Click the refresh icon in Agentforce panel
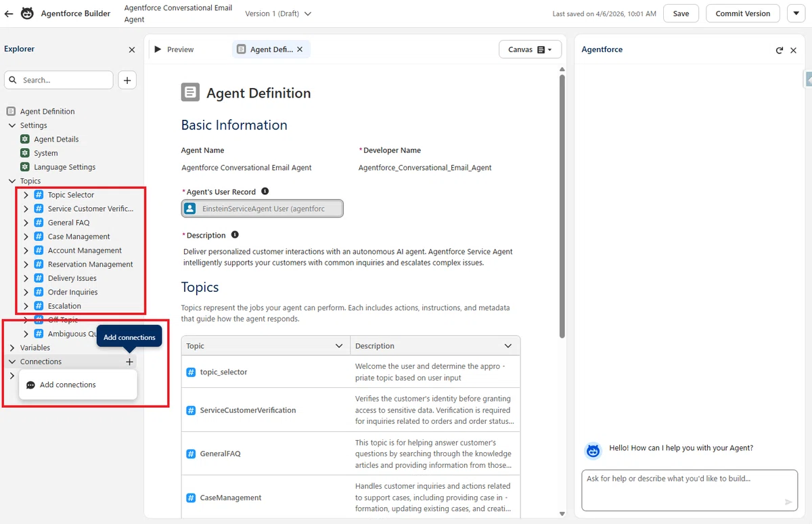812x524 pixels. (x=780, y=50)
